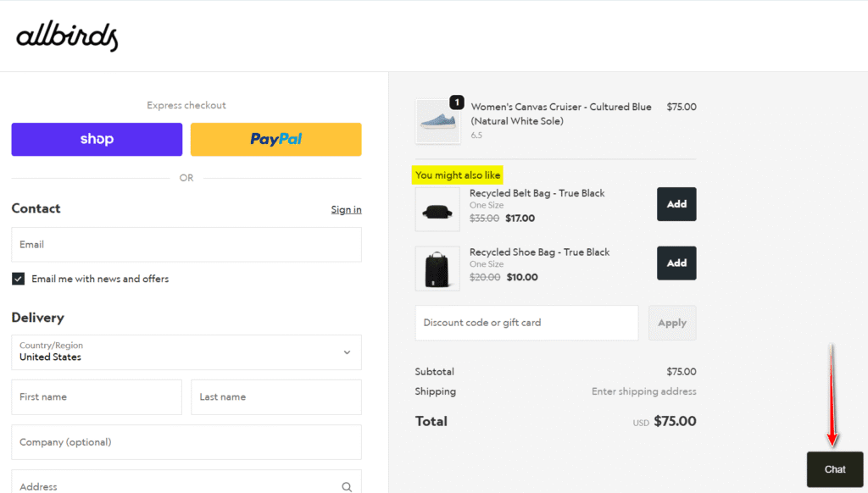Click the First name field
The image size is (868, 493).
click(97, 396)
